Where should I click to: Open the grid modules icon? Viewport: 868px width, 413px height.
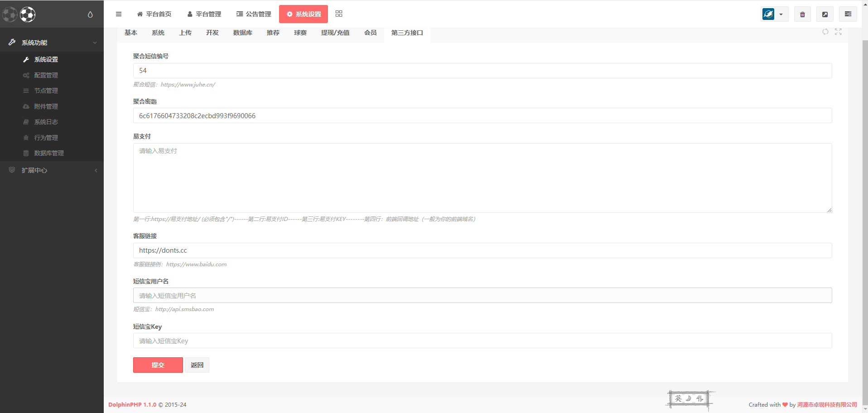(339, 14)
